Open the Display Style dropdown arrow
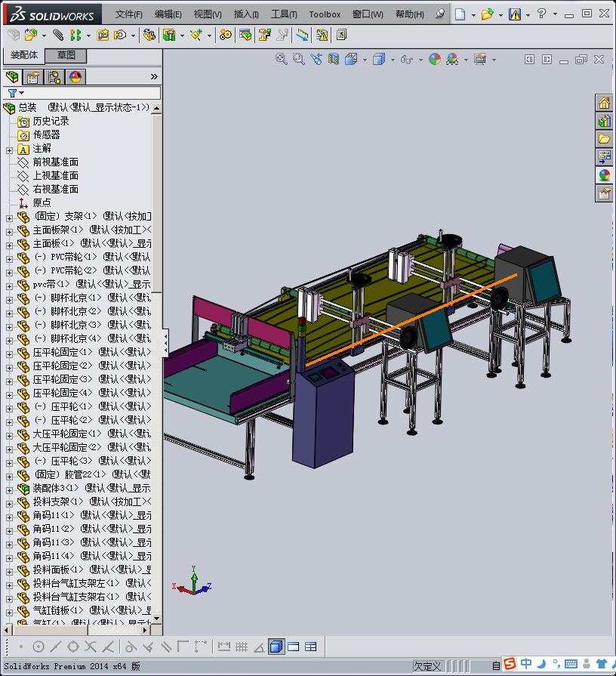Image resolution: width=616 pixels, height=676 pixels. (393, 60)
